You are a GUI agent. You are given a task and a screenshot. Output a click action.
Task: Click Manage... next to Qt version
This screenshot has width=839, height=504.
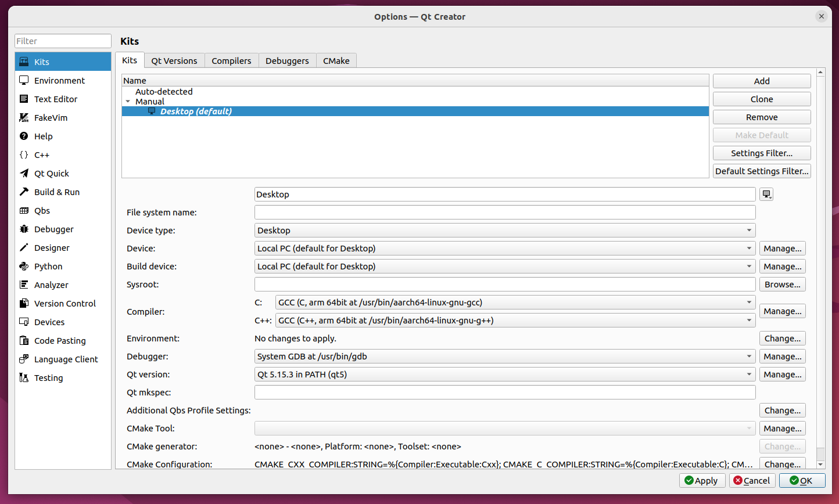[783, 375]
